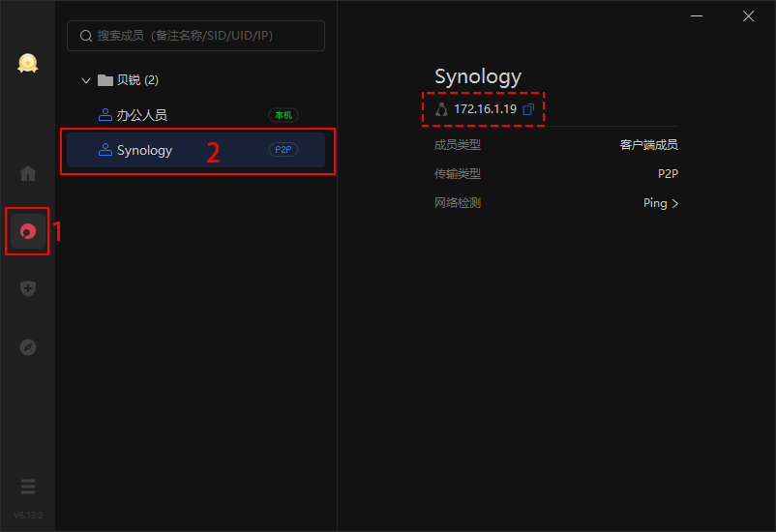Screen dimensions: 776x532
Task: Open the compass discover sidebar icon
Action: pyautogui.click(x=28, y=347)
